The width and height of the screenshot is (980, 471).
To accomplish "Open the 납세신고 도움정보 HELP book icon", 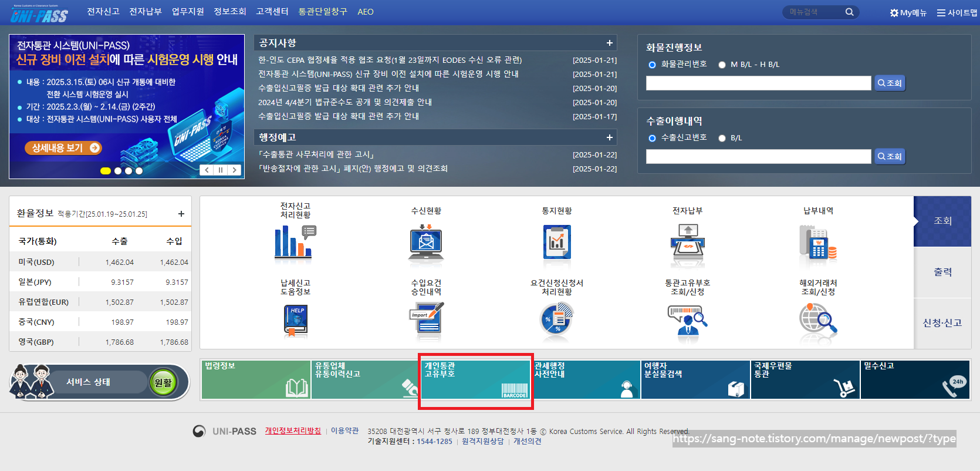I will (296, 321).
